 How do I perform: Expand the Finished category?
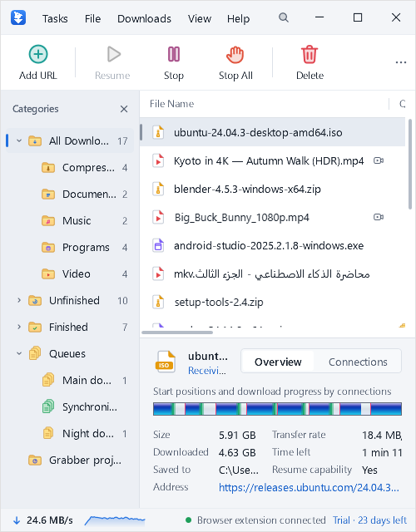19,327
